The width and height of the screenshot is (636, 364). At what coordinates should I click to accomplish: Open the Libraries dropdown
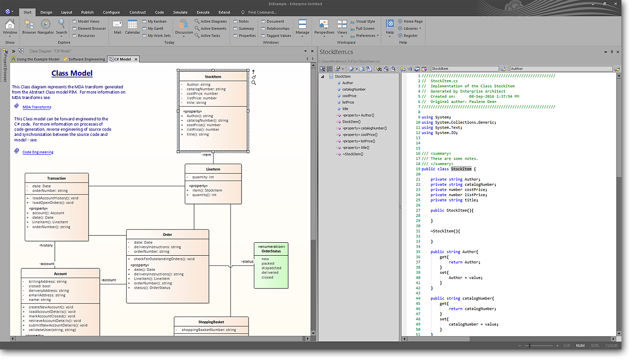pyautogui.click(x=409, y=29)
